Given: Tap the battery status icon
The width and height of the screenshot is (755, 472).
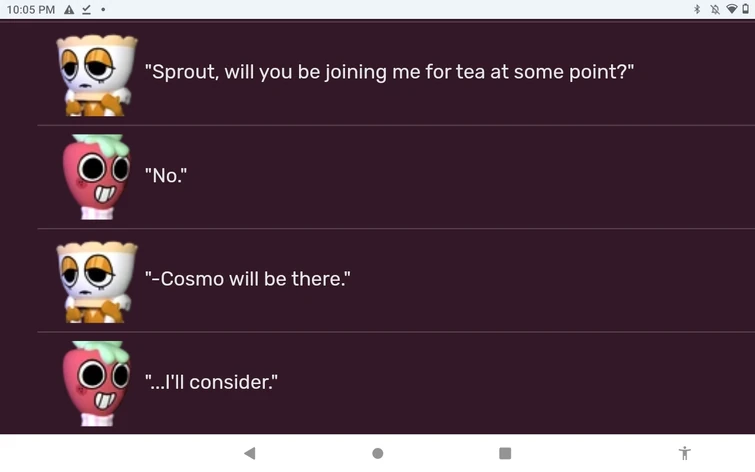Looking at the screenshot, I should pyautogui.click(x=746, y=9).
